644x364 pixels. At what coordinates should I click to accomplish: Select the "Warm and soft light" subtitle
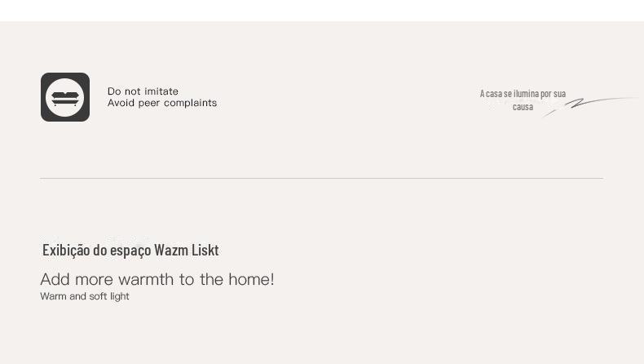point(85,296)
